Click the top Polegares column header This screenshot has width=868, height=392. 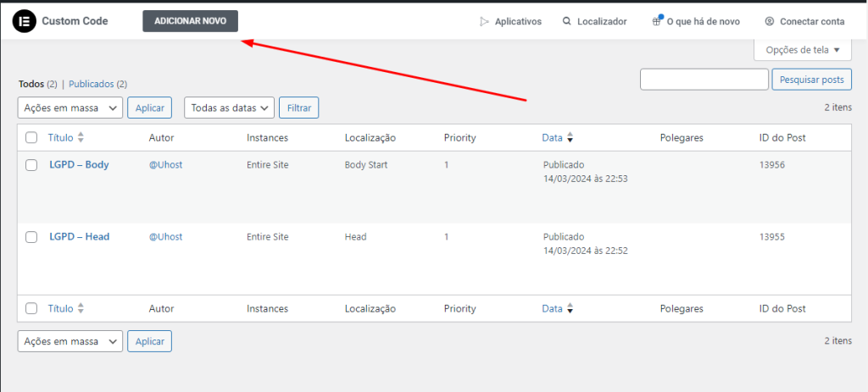(x=682, y=138)
